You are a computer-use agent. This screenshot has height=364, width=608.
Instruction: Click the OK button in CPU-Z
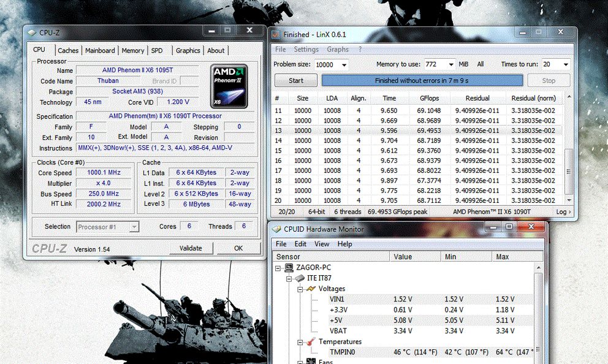[238, 248]
